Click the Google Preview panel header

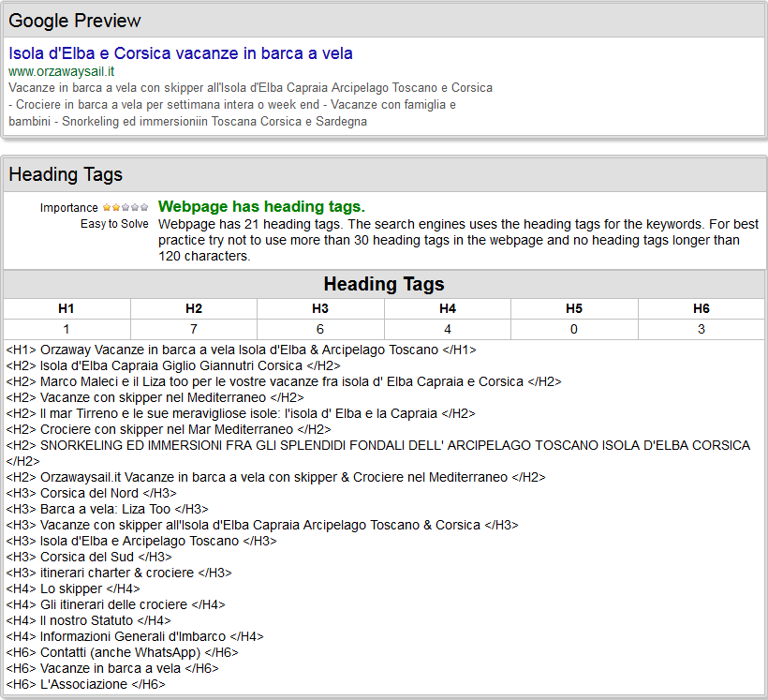[x=384, y=21]
